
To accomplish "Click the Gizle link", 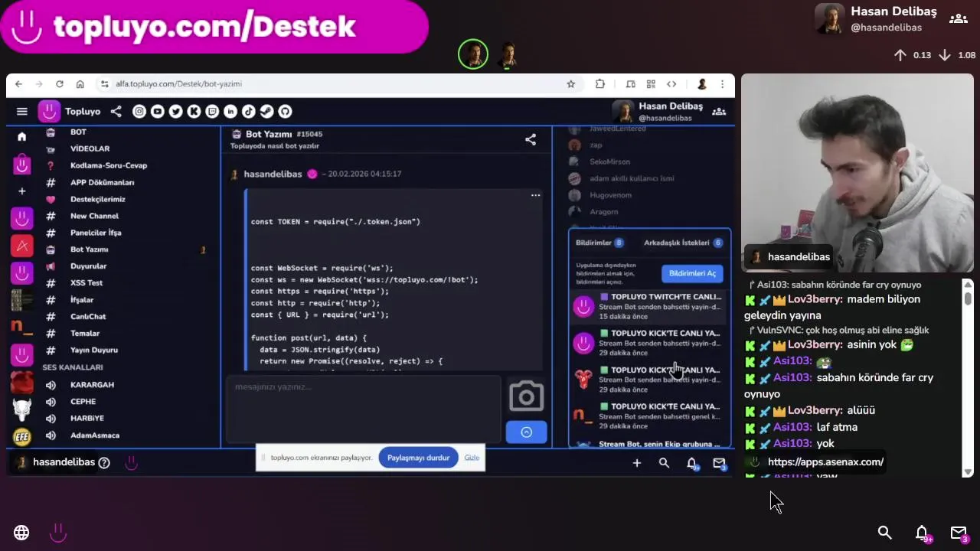I will pyautogui.click(x=472, y=458).
